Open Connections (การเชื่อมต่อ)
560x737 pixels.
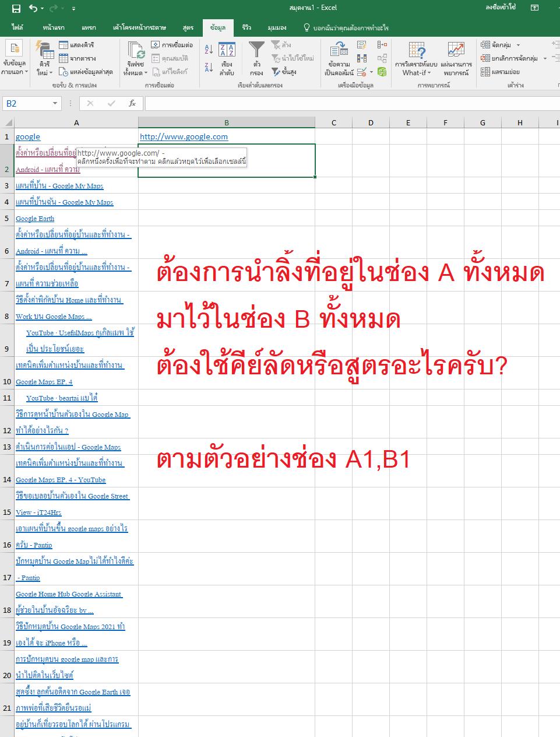click(172, 45)
